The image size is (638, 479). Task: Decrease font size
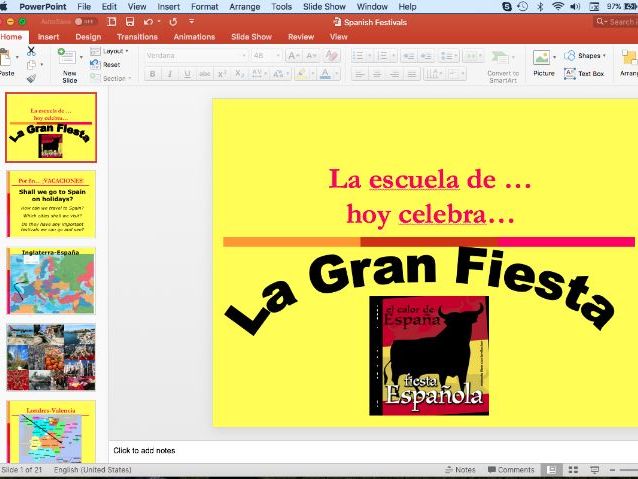[x=311, y=55]
